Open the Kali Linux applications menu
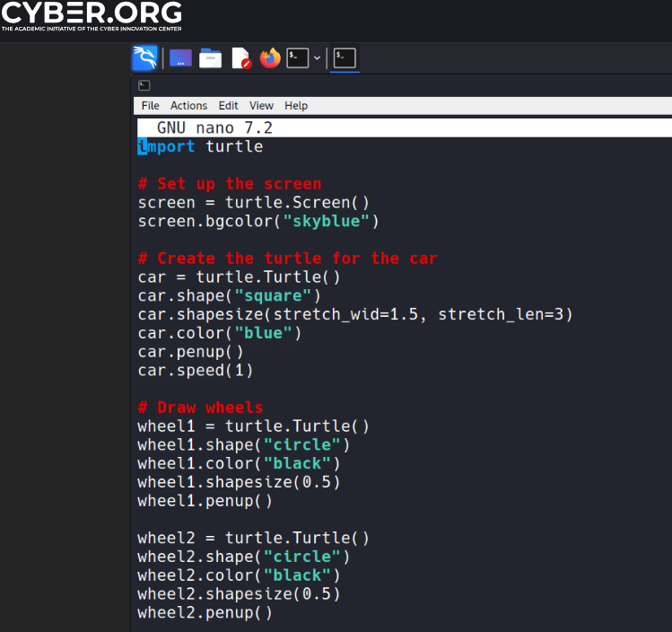 coord(144,58)
